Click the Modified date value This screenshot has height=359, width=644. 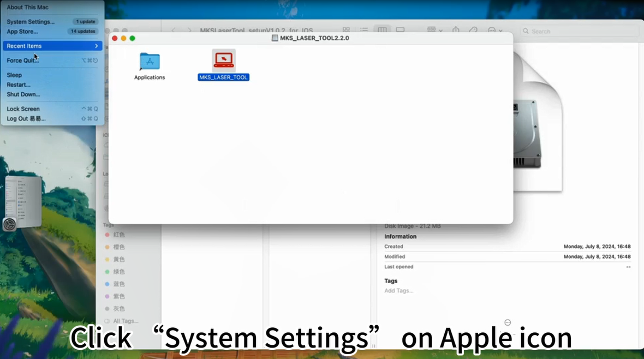tap(597, 256)
